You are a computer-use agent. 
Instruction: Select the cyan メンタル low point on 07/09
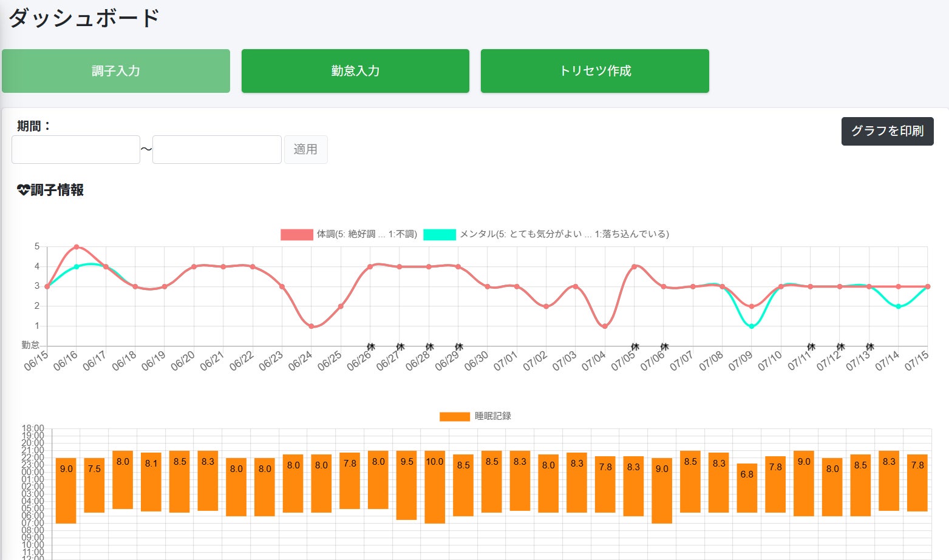[x=752, y=326]
